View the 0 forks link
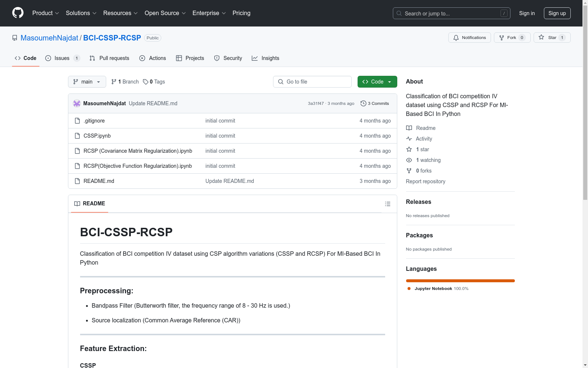588x368 pixels. click(419, 171)
